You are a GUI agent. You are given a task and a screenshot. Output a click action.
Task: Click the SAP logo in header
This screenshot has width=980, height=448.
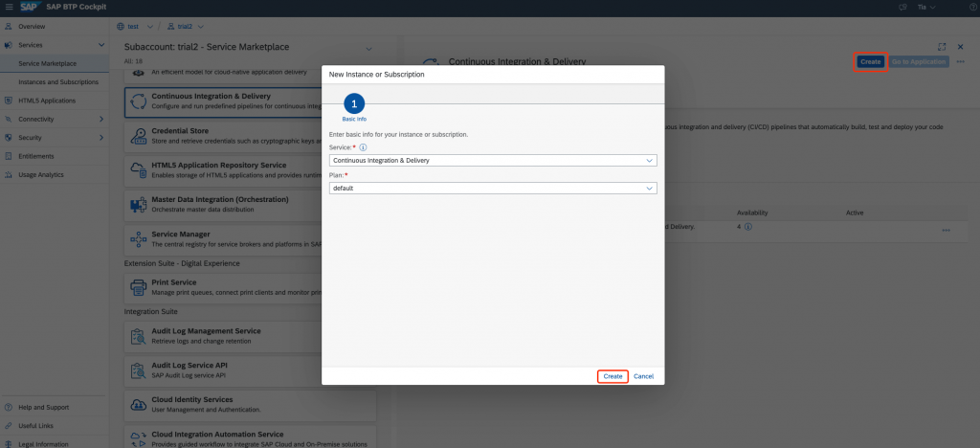[30, 8]
